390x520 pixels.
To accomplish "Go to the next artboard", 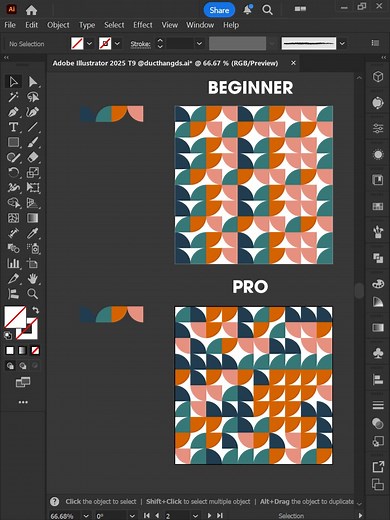I will point(209,515).
